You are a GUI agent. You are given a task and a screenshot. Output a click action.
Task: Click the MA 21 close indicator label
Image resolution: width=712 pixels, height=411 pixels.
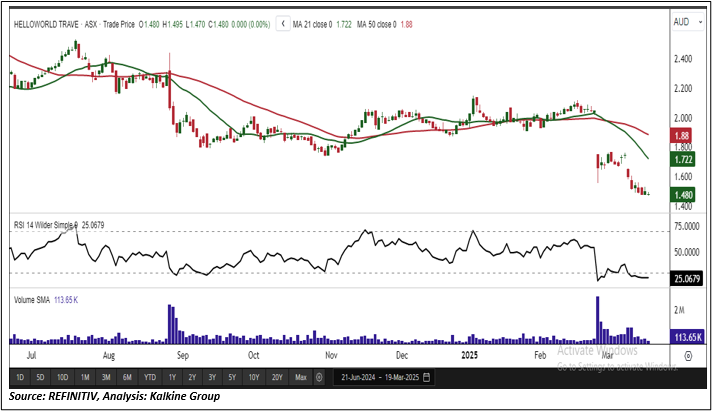(x=312, y=25)
